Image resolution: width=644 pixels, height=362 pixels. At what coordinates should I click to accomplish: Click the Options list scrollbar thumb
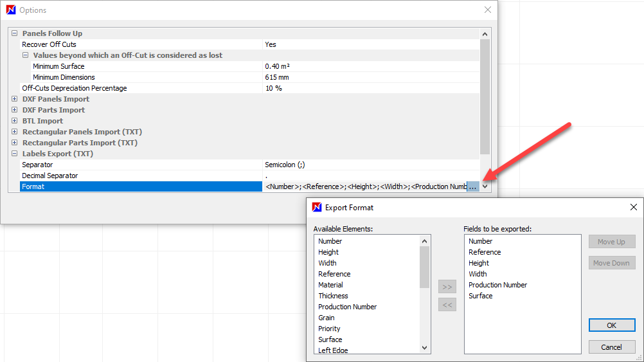[x=485, y=97]
